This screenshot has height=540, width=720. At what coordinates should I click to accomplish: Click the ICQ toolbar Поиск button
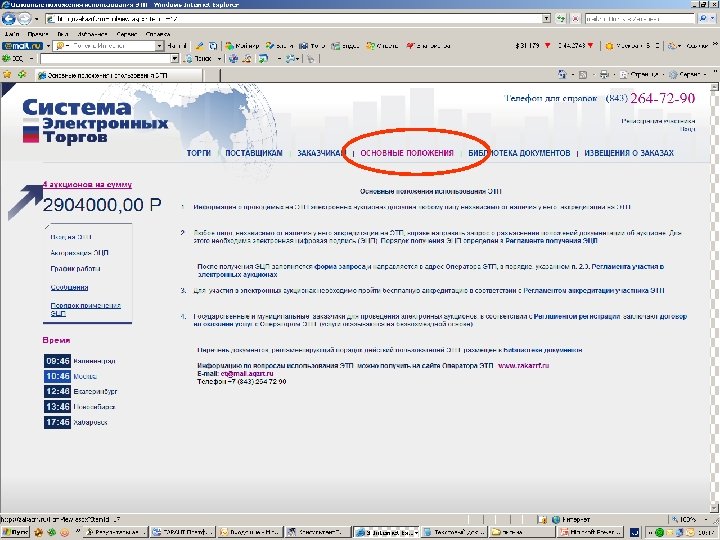198,58
